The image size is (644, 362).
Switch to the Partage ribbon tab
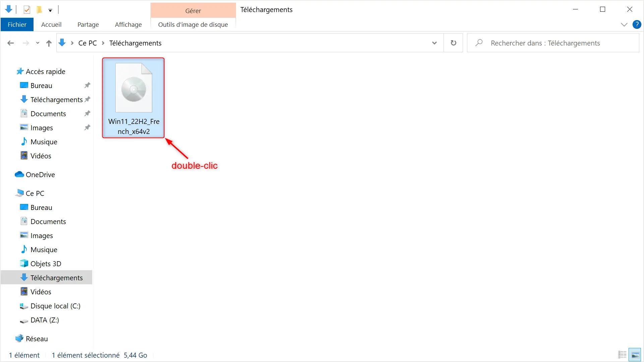click(88, 24)
